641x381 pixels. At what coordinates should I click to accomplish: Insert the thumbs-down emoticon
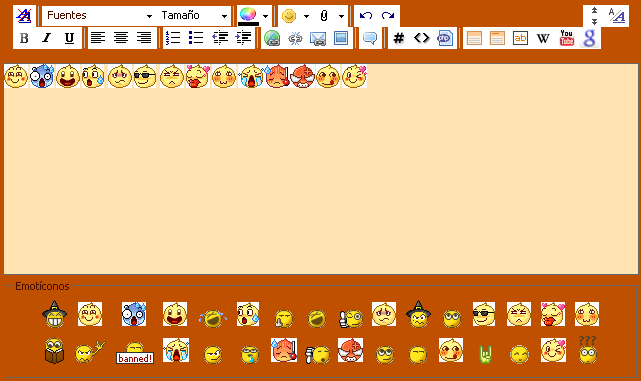tap(318, 355)
